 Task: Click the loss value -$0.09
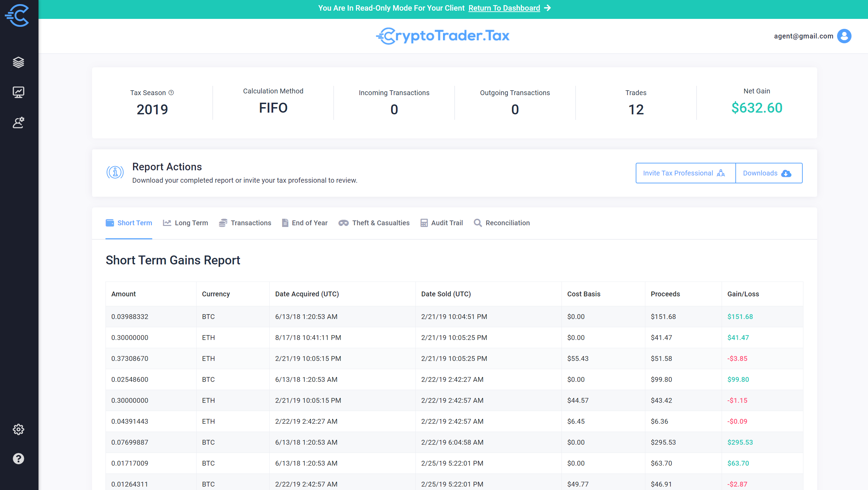pos(737,421)
